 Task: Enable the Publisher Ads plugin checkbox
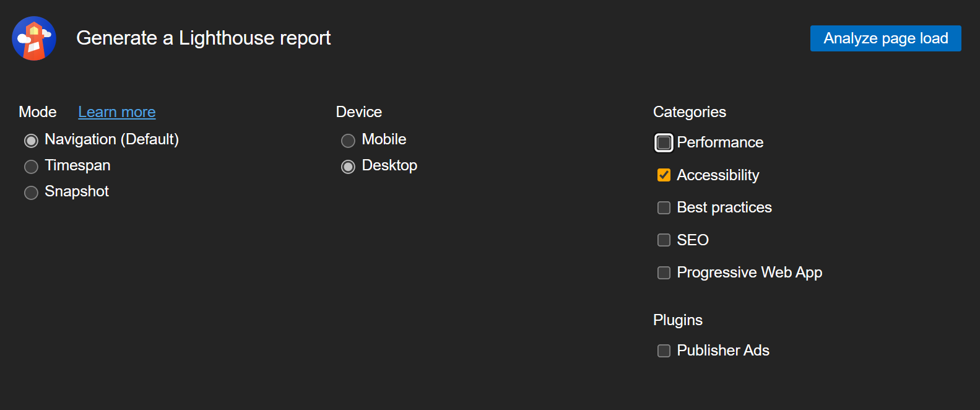(664, 351)
